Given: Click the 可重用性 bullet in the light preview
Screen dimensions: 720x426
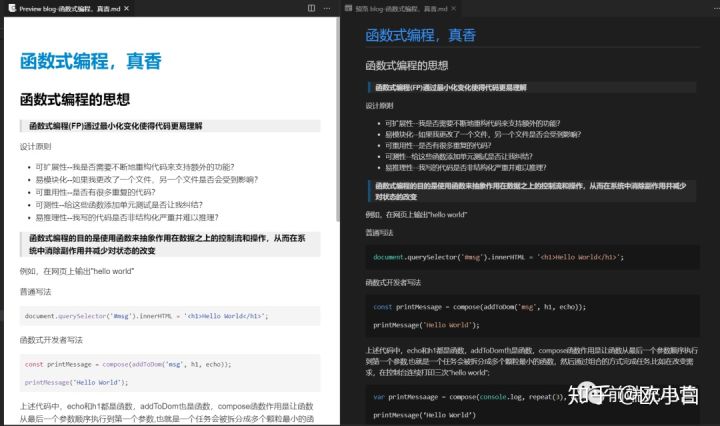Looking at the screenshot, I should click(x=96, y=192).
